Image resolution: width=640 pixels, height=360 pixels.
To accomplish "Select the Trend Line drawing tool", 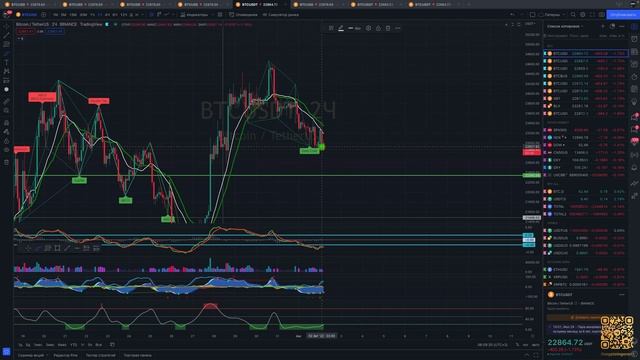I will pyautogui.click(x=7, y=35).
